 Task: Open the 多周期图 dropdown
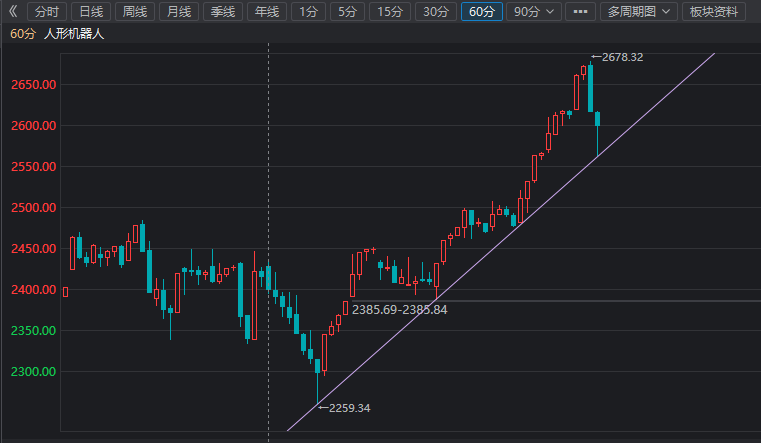639,12
